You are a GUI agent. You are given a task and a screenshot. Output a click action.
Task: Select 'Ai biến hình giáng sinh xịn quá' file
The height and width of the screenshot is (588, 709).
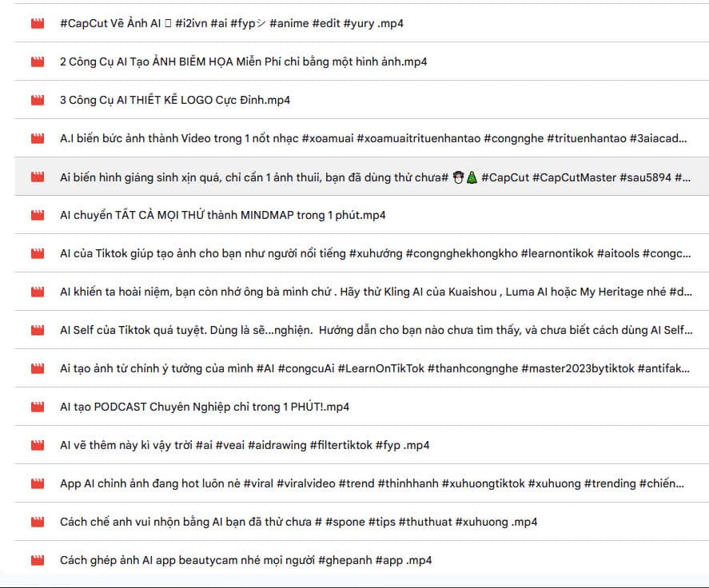376,177
